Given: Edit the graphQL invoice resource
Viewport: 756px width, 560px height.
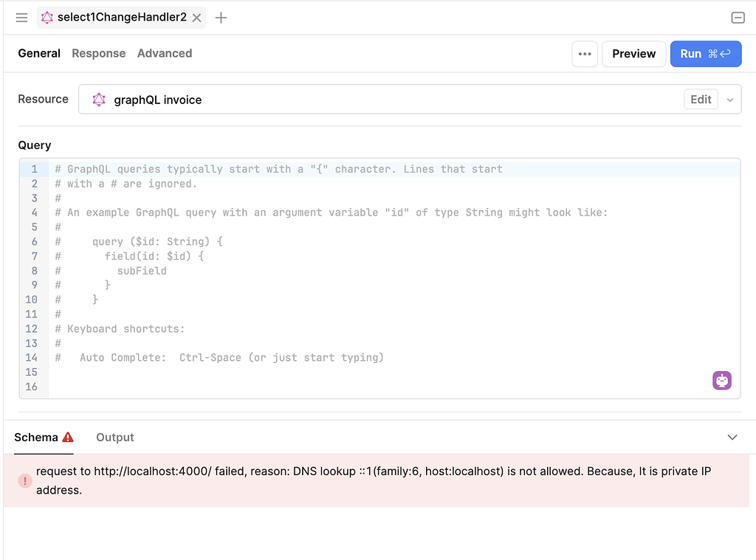Looking at the screenshot, I should 700,99.
